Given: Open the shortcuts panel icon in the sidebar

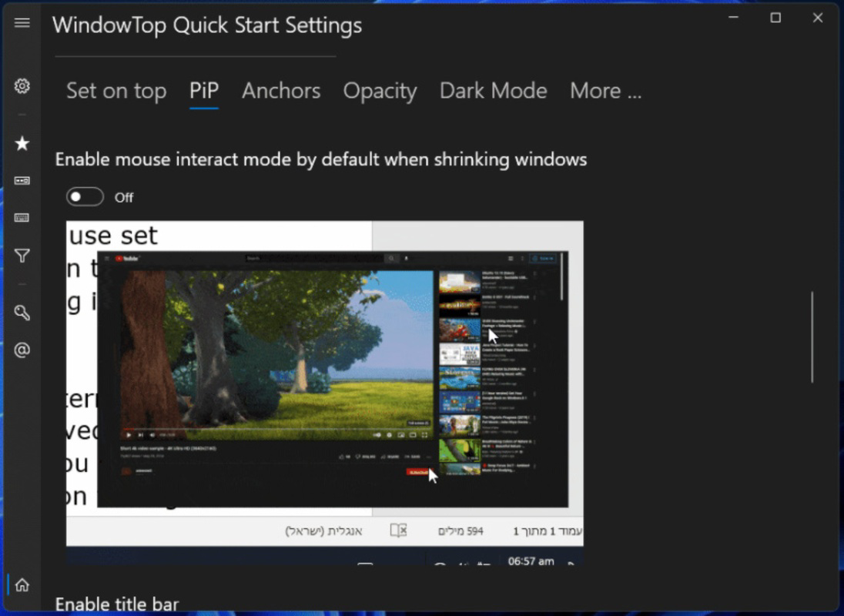Looking at the screenshot, I should (x=22, y=180).
